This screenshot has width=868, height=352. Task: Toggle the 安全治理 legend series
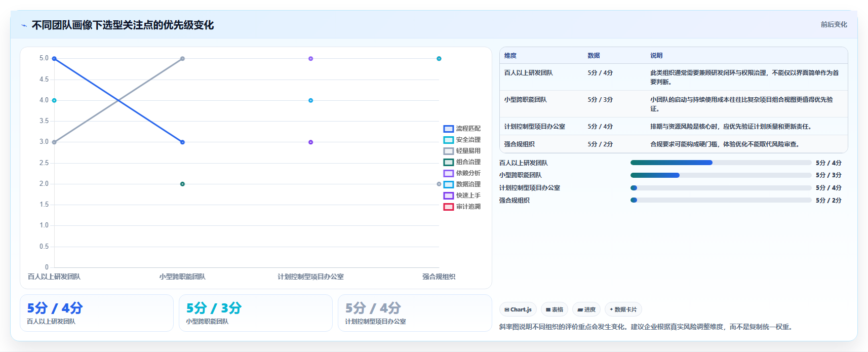click(462, 140)
